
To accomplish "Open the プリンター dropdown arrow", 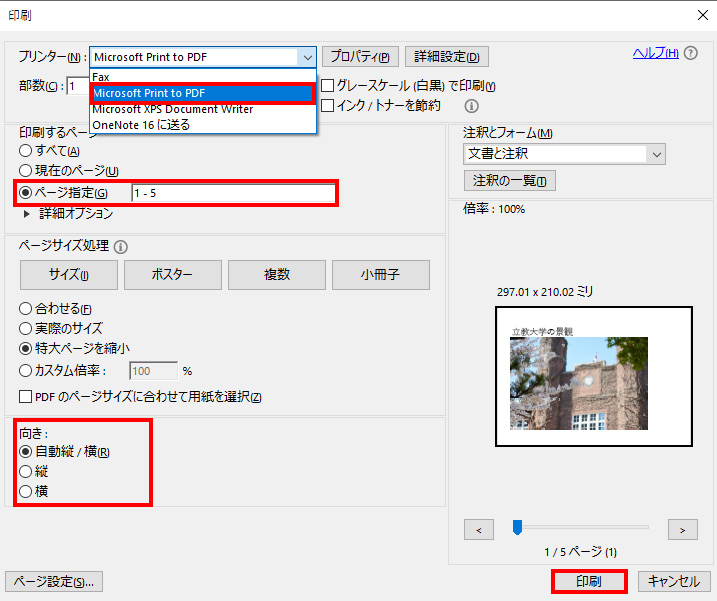I will (x=306, y=57).
